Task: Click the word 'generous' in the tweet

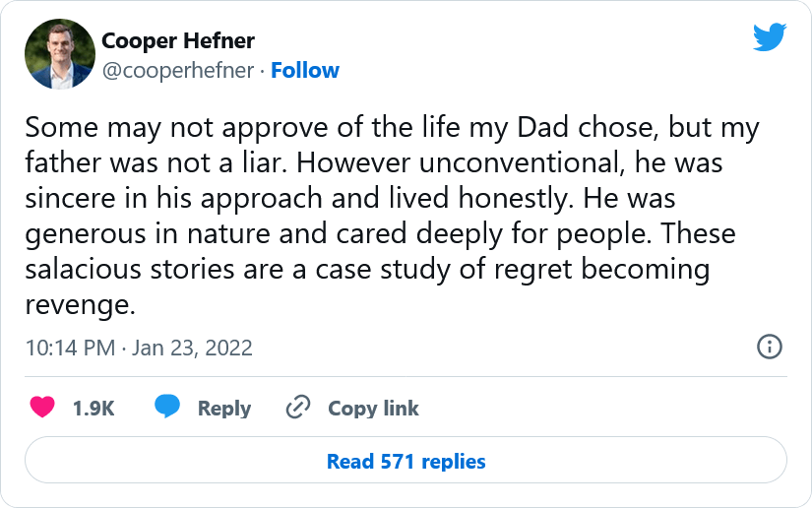Action: tap(77, 233)
